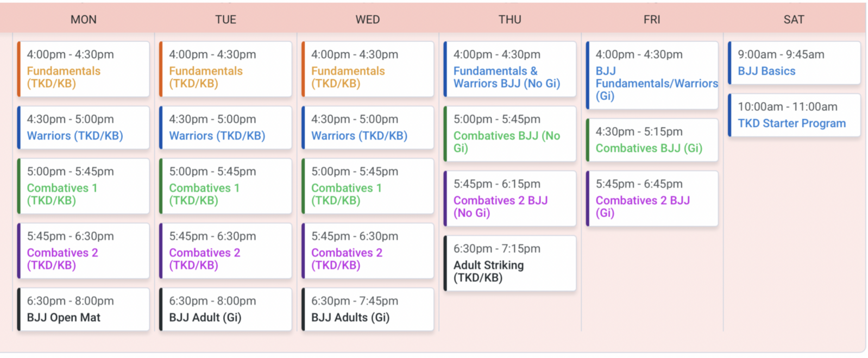This screenshot has width=868, height=358.
Task: Click Combatives 2 BJJ (No Gi) class
Action: tap(510, 198)
